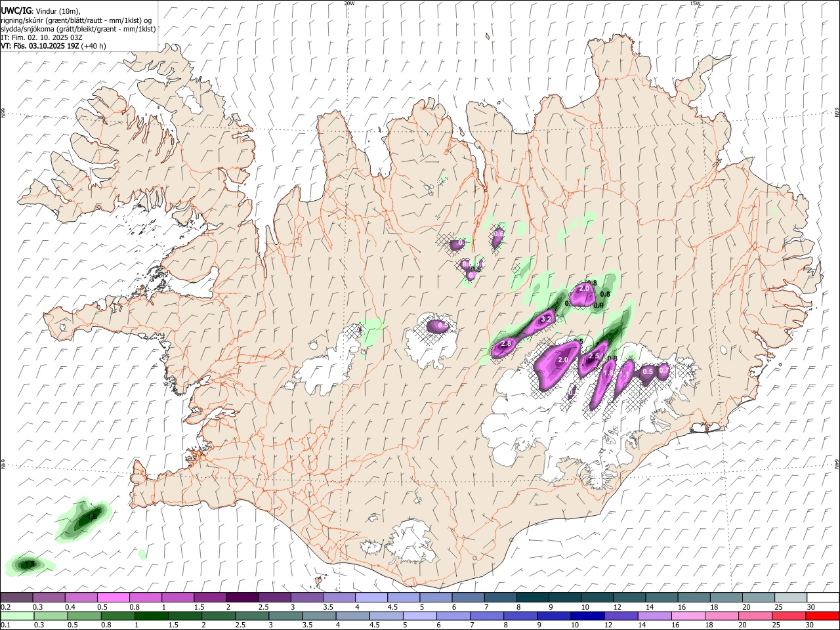This screenshot has height=630, width=840.
Task: Pick the pale lavender 4–4.5 snow swatch
Action: point(372,598)
